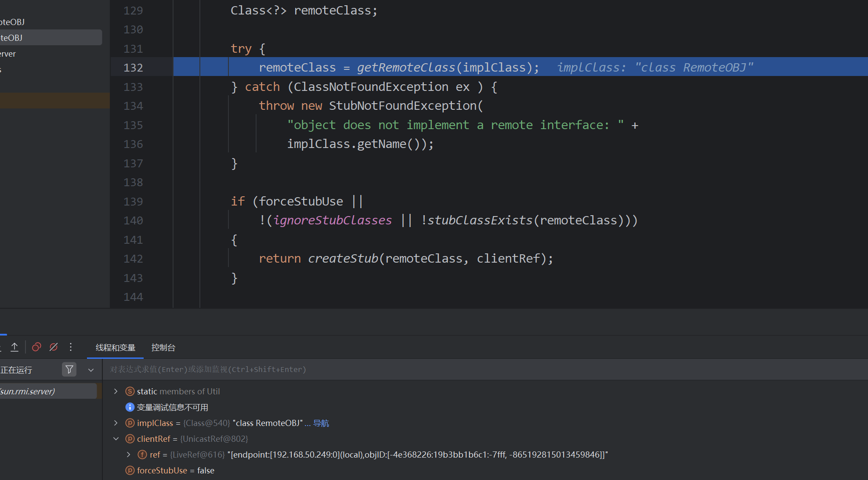Viewport: 868px width, 480px height.
Task: Expand the implClass variable node
Action: coord(116,423)
